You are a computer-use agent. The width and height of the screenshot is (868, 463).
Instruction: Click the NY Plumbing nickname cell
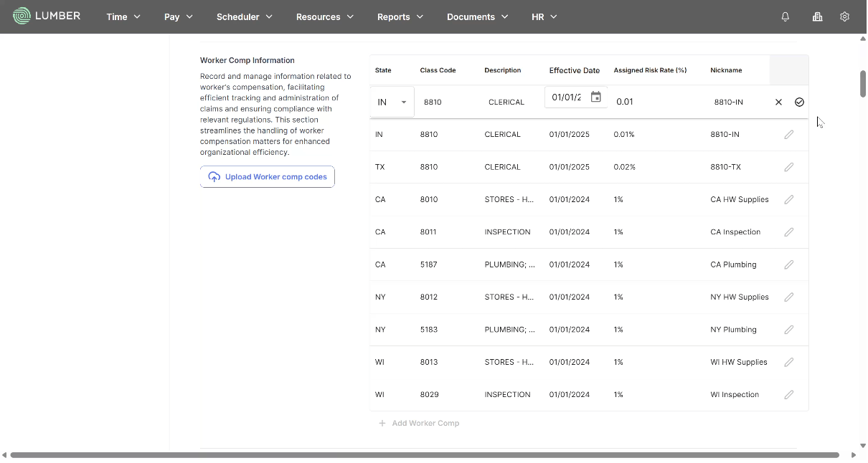click(x=733, y=330)
